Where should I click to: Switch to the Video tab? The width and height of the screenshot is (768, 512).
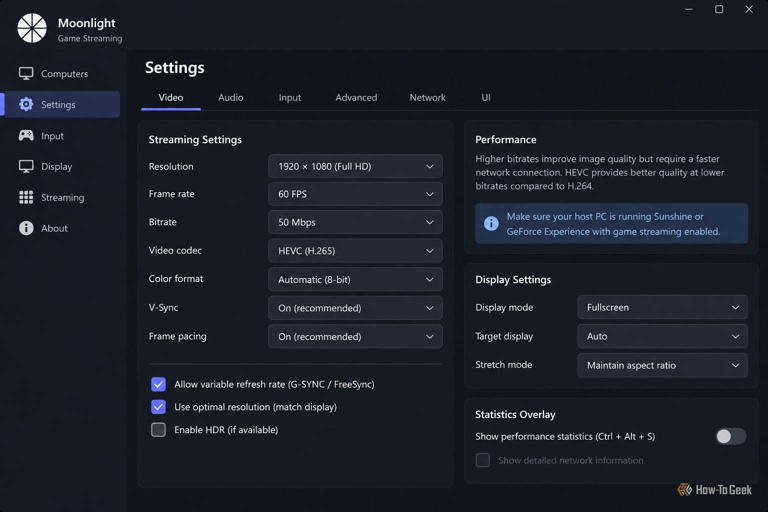click(x=171, y=98)
